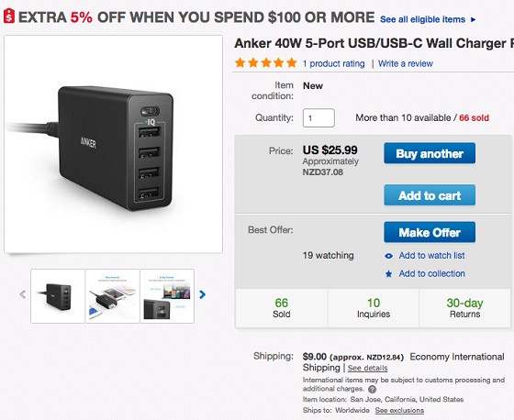Click the orange five-star rating
Screen dimensions: 514x420
pyautogui.click(x=266, y=63)
